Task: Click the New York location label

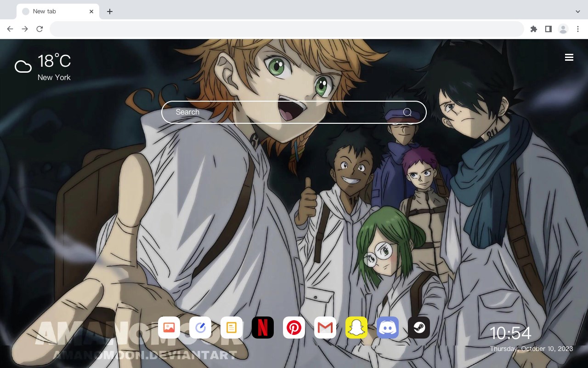Action: (x=54, y=77)
